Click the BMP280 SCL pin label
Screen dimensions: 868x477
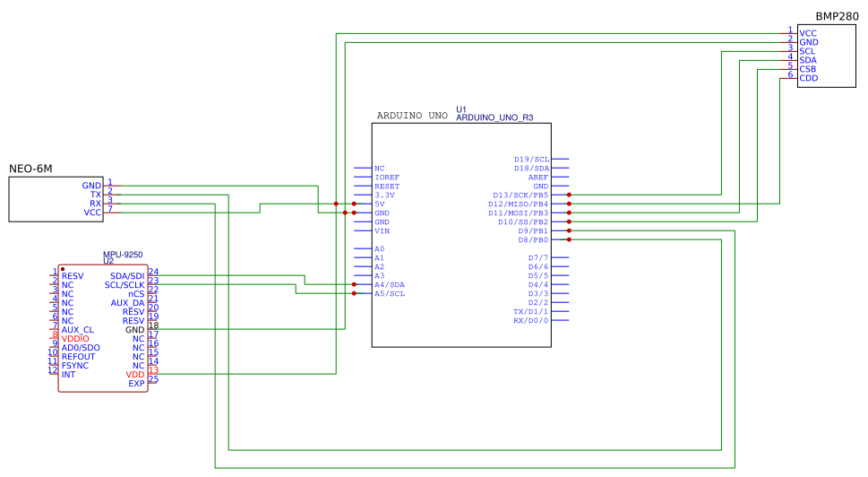point(807,51)
